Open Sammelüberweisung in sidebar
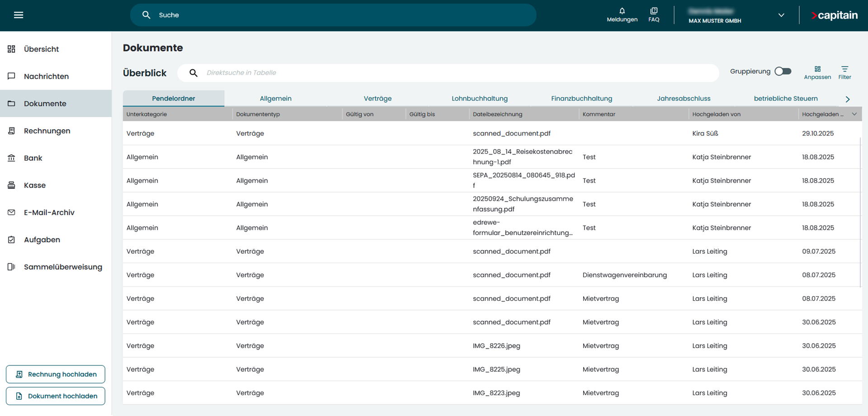Viewport: 868px width, 416px height. coord(63,267)
